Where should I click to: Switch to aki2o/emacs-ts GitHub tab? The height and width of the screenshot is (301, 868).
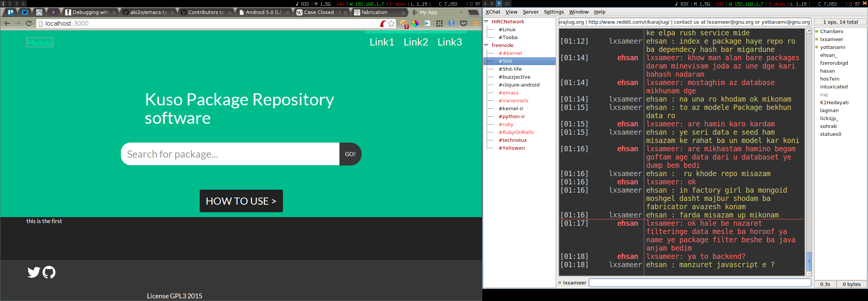pos(148,12)
